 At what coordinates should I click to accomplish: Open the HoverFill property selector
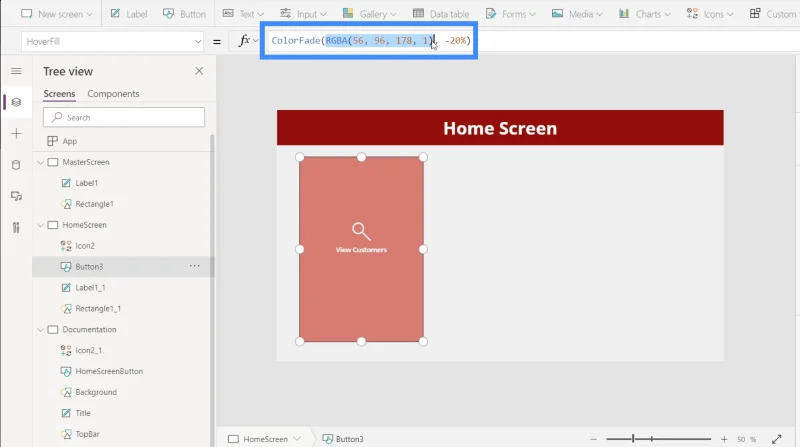112,41
